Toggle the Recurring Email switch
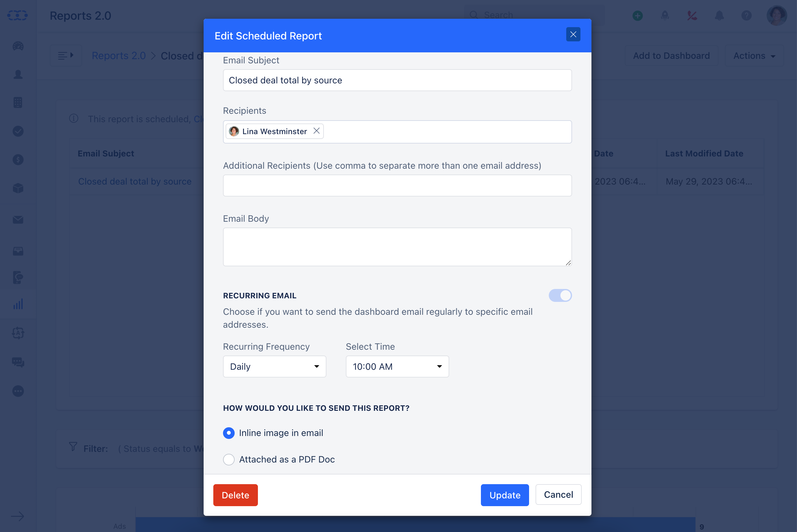This screenshot has height=532, width=797. click(560, 295)
